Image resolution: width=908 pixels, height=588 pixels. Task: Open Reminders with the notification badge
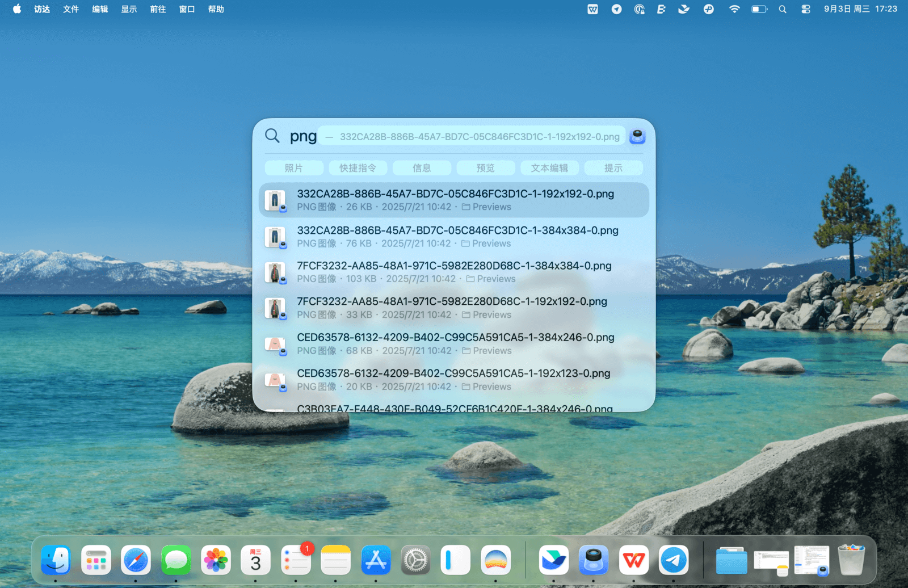296,561
